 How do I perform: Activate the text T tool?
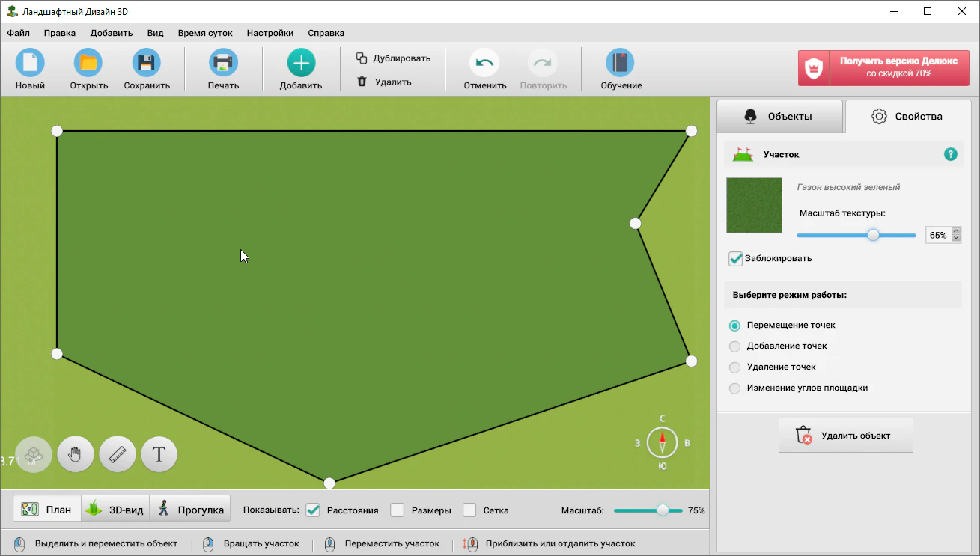(x=159, y=454)
